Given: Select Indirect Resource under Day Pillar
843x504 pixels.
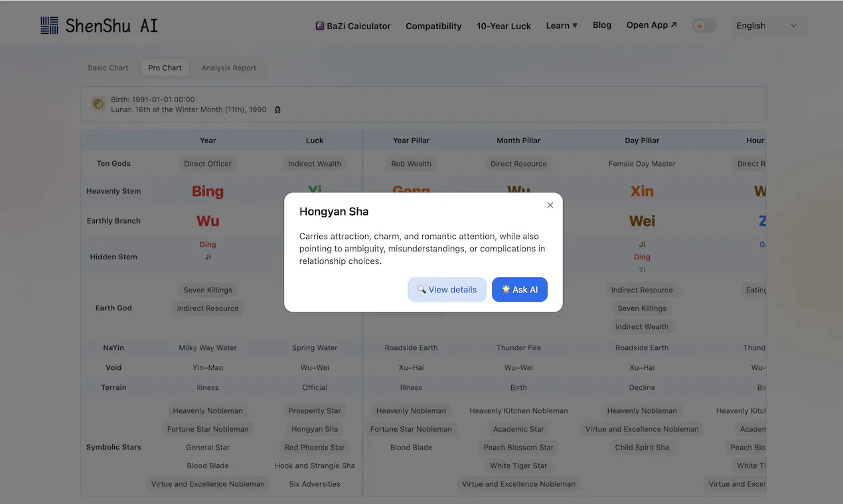Looking at the screenshot, I should click(642, 290).
